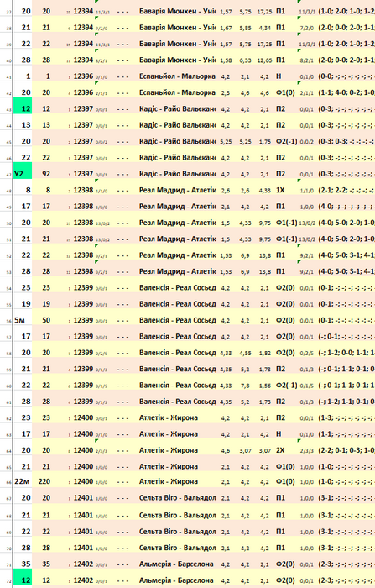
Task: Click the 1Х cell
Action: (280, 190)
